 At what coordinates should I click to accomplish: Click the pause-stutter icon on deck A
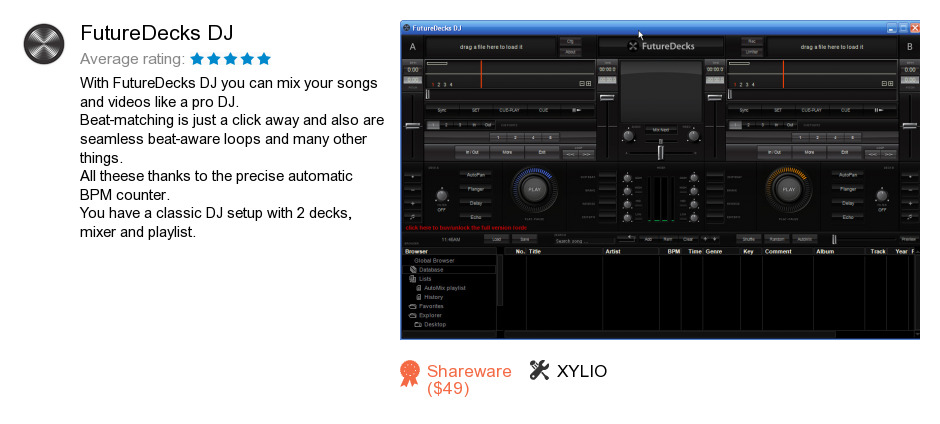point(576,110)
